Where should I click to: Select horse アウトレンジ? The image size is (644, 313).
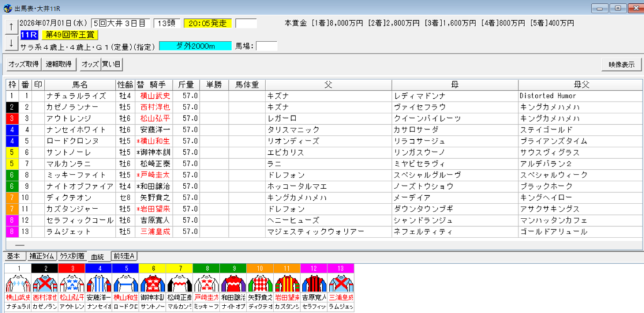click(x=67, y=118)
